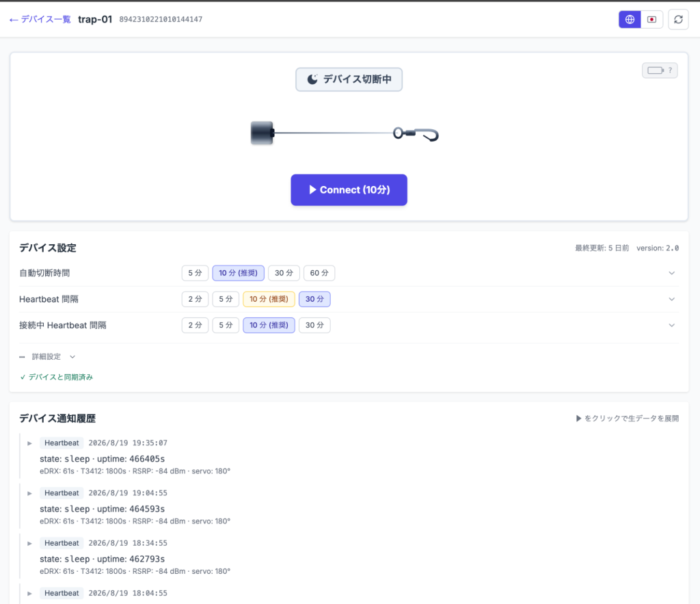700x604 pixels.
Task: Click the Heartbeat tag at 18:34:55
Action: [x=62, y=543]
